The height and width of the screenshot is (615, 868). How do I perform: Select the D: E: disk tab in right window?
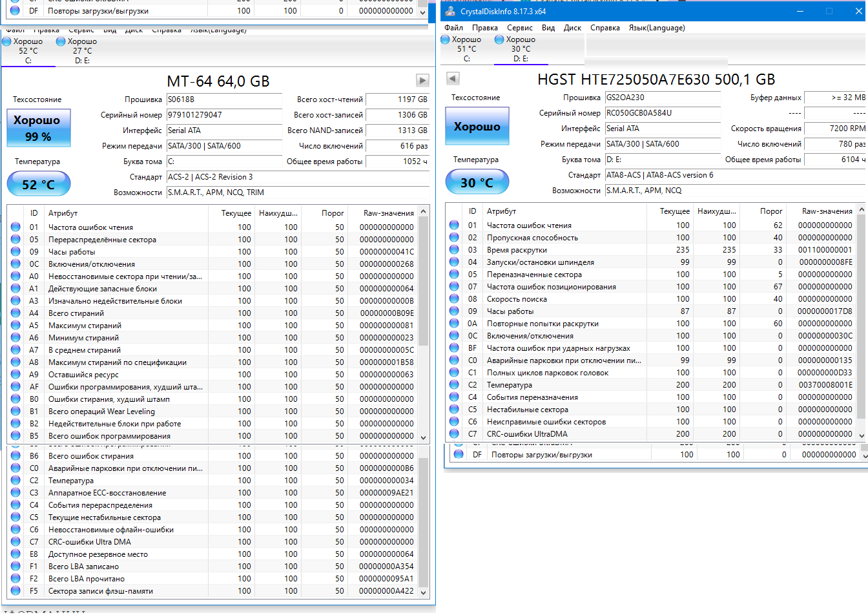[x=521, y=48]
